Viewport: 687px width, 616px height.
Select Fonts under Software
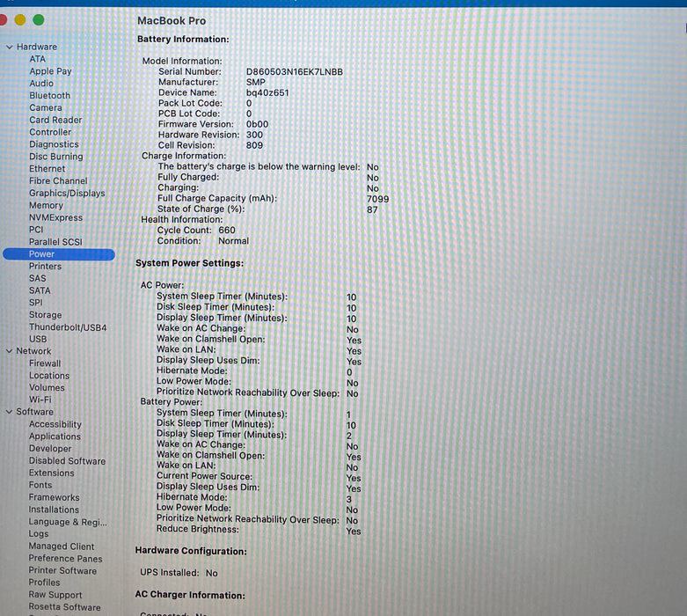(x=40, y=485)
